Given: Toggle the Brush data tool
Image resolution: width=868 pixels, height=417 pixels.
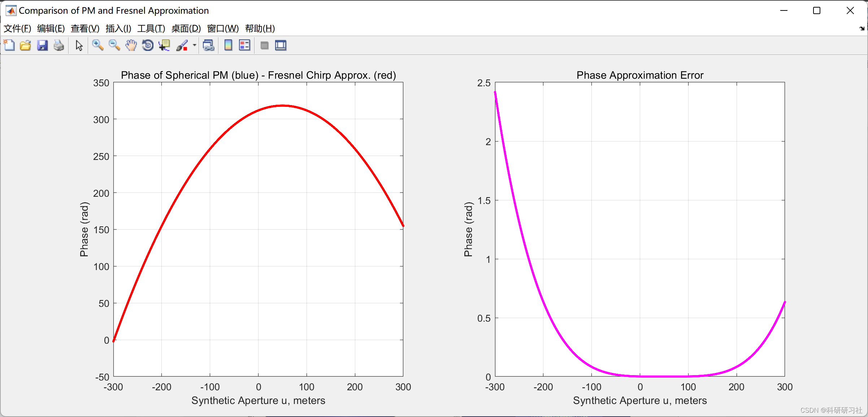Looking at the screenshot, I should (x=182, y=45).
